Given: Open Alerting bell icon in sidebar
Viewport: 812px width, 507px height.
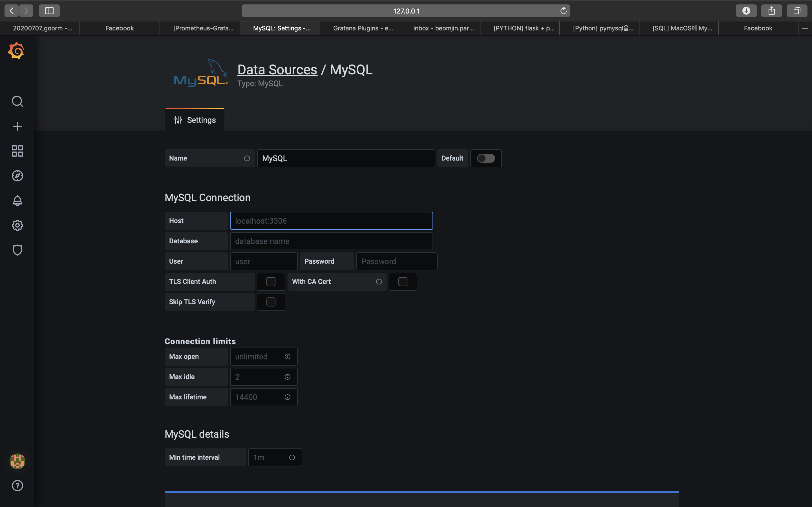Looking at the screenshot, I should tap(17, 201).
